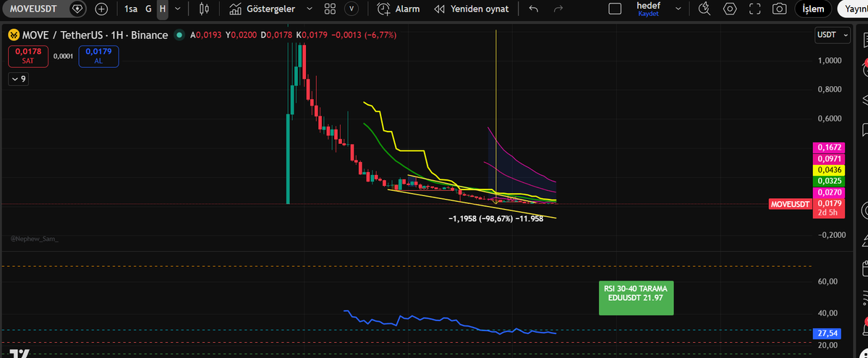Click the 0,0325 green price label
The image size is (868, 358).
pyautogui.click(x=829, y=181)
